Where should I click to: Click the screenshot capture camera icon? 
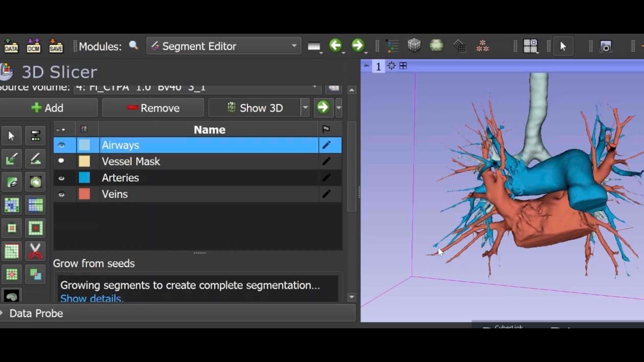click(606, 46)
